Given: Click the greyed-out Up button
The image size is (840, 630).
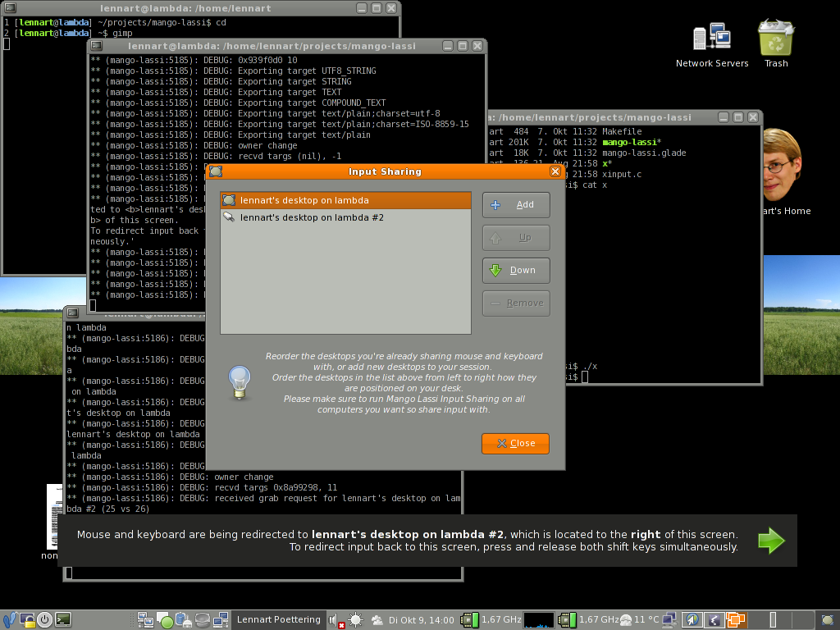Looking at the screenshot, I should pyautogui.click(x=516, y=237).
